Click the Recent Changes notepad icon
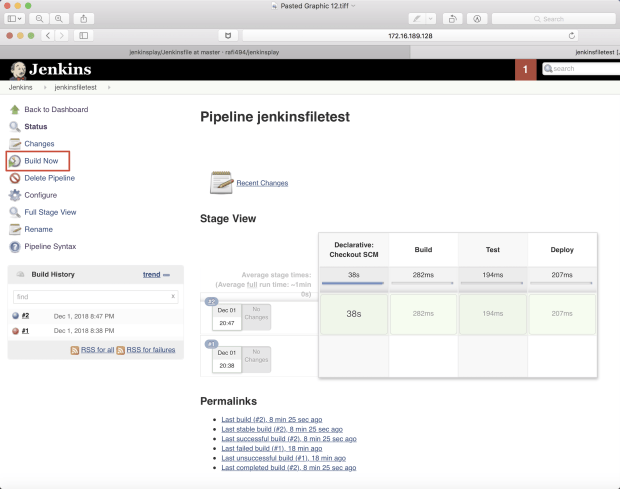This screenshot has width=620, height=489. [x=221, y=182]
